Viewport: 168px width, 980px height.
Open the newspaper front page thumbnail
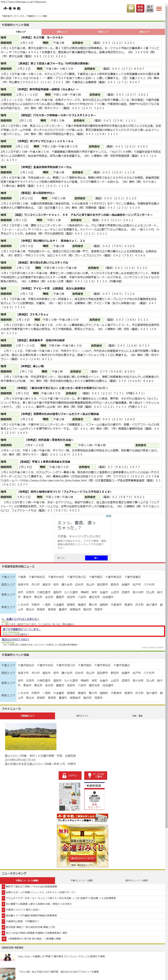[70, 797]
